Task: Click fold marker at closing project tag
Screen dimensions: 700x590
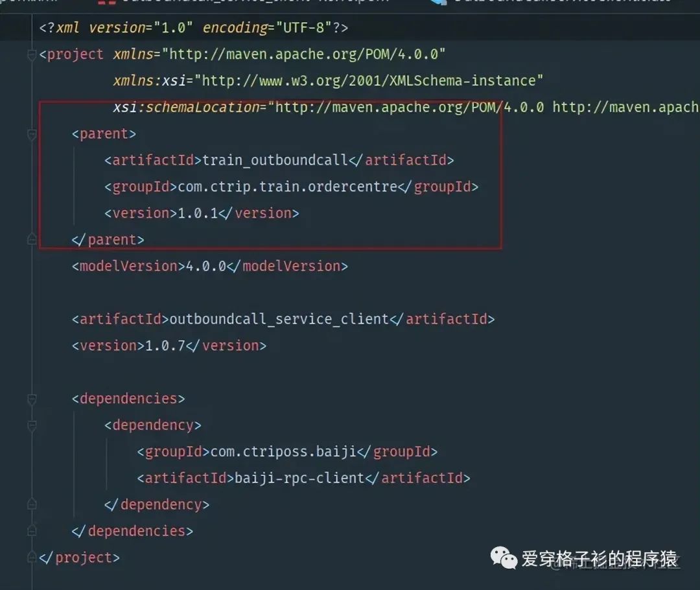Action: pos(32,558)
